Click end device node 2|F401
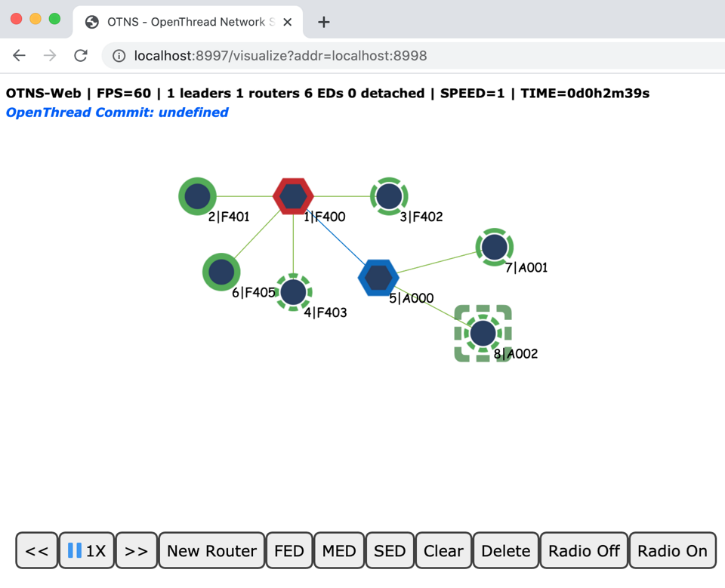 pyautogui.click(x=197, y=195)
